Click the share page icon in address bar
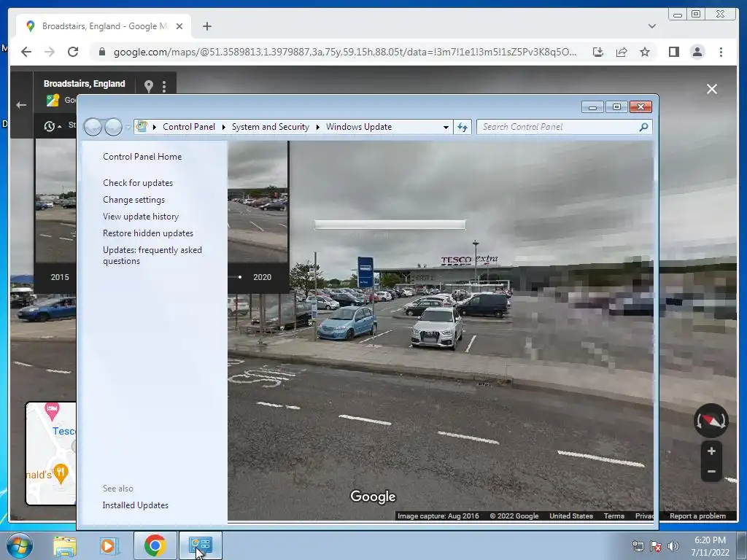This screenshot has height=560, width=747. tap(622, 52)
